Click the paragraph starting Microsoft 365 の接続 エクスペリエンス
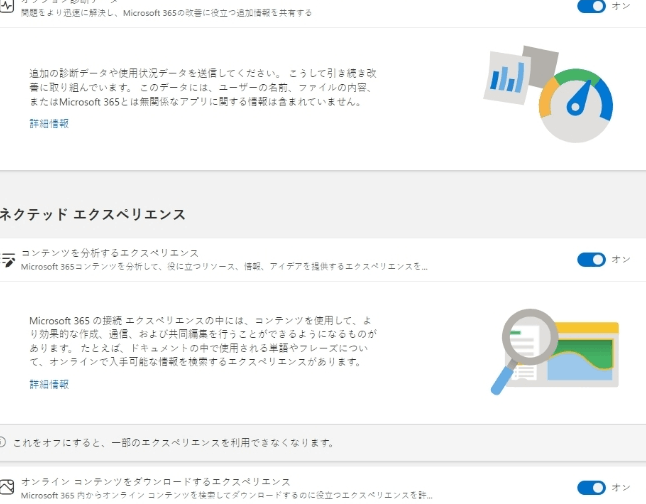The image size is (646, 504). pyautogui.click(x=203, y=341)
